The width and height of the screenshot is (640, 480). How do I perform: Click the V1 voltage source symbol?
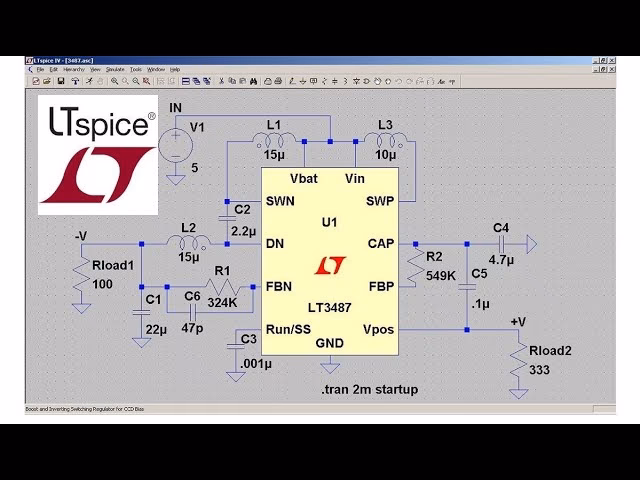[x=176, y=145]
